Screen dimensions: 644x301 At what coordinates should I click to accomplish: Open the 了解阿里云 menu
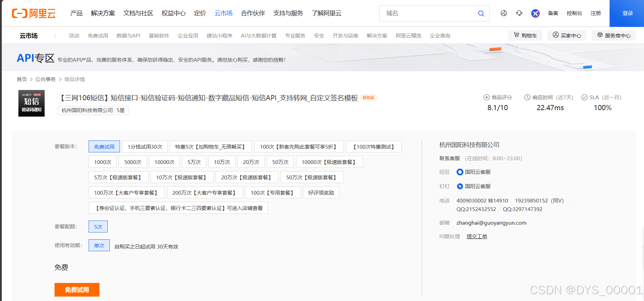click(326, 13)
